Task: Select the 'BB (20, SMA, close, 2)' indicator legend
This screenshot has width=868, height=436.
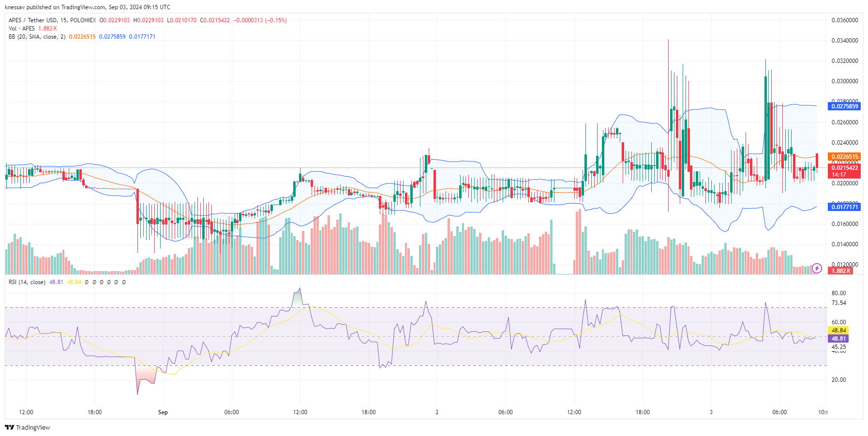Action: click(x=37, y=37)
